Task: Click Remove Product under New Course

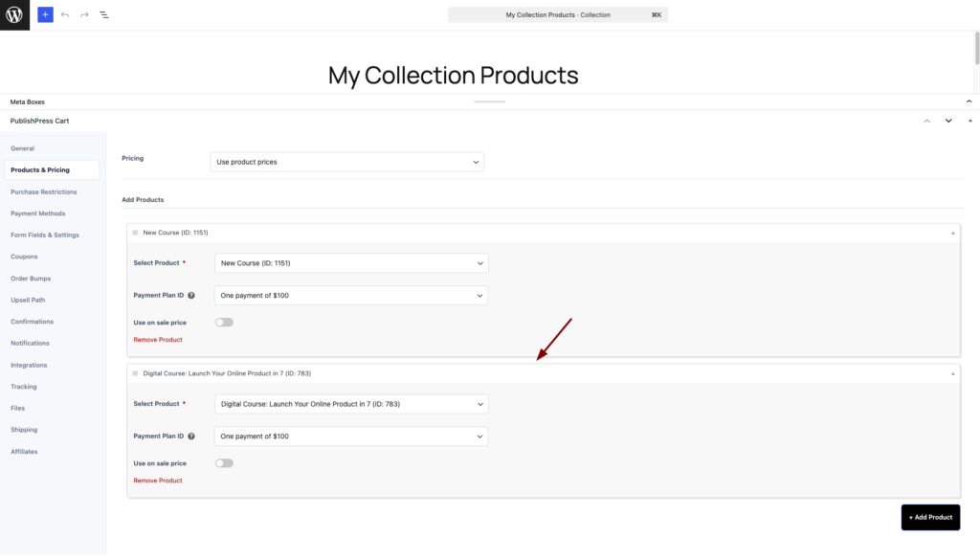Action: (158, 340)
